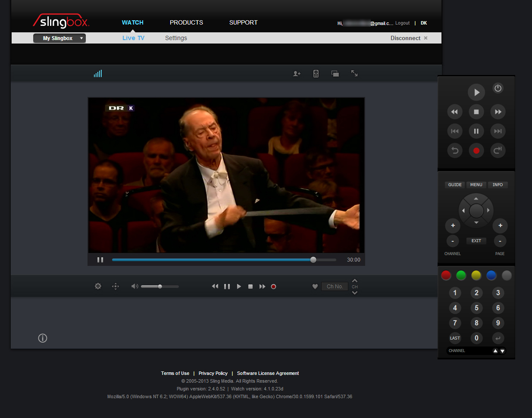Image resolution: width=532 pixels, height=418 pixels.
Task: Toggle the on-screen remote control icon
Action: click(x=316, y=74)
